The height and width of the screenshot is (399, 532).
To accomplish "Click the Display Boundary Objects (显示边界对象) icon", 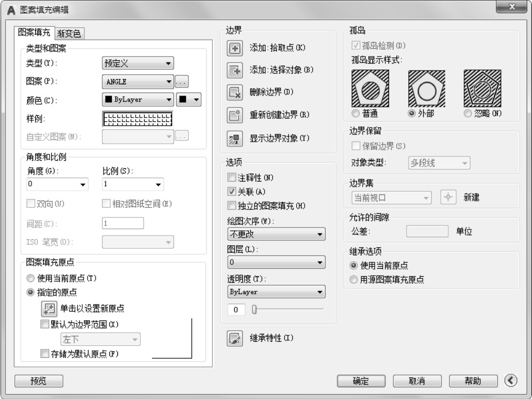I will pyautogui.click(x=234, y=138).
